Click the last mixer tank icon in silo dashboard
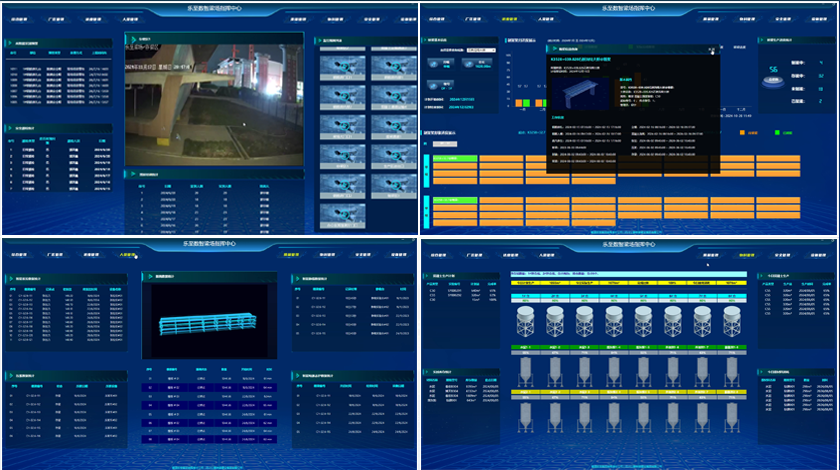Screen dimensions: 840x470 pyautogui.click(x=732, y=321)
